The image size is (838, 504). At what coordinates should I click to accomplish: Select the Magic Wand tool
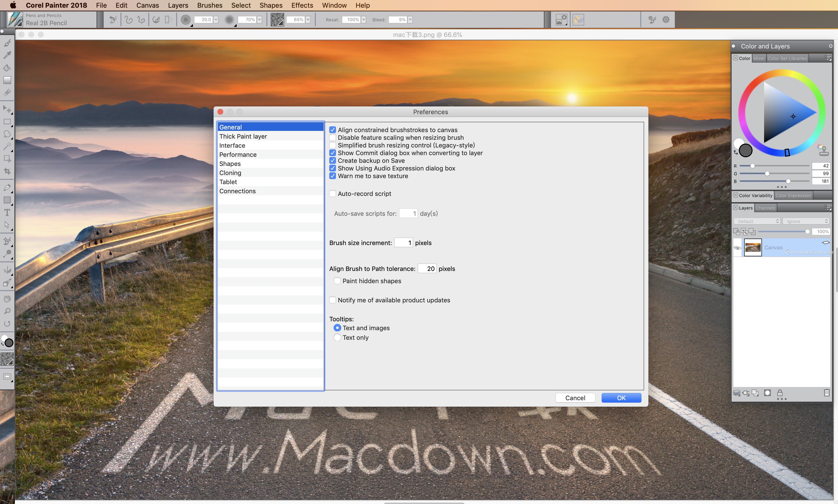click(x=7, y=146)
